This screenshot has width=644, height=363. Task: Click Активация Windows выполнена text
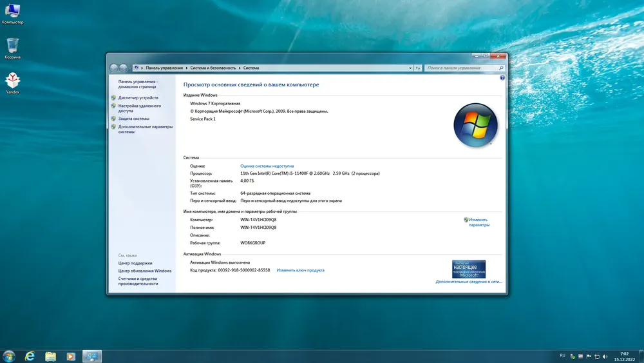(220, 262)
